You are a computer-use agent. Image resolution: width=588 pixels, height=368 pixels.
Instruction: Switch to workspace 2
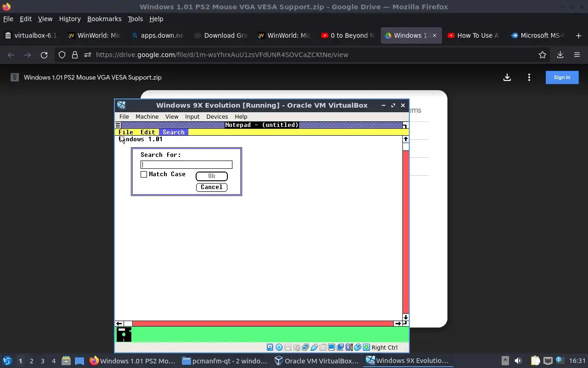click(31, 361)
